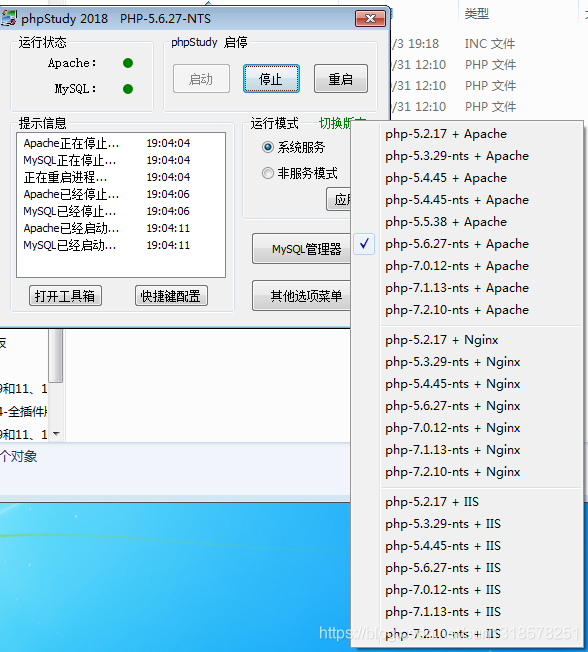Screen dimensions: 588x652
Task: Click the checkmark beside php-5.6.27-nts + Apache
Action: tap(364, 244)
